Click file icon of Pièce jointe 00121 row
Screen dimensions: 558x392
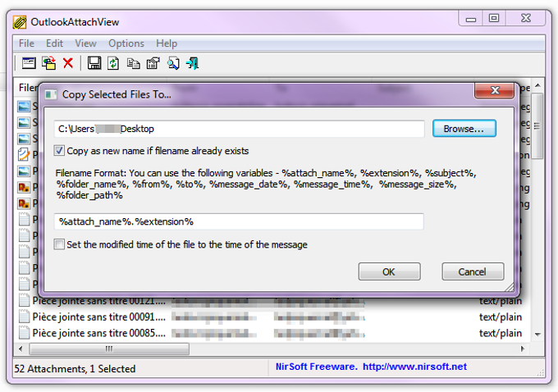pyautogui.click(x=24, y=301)
